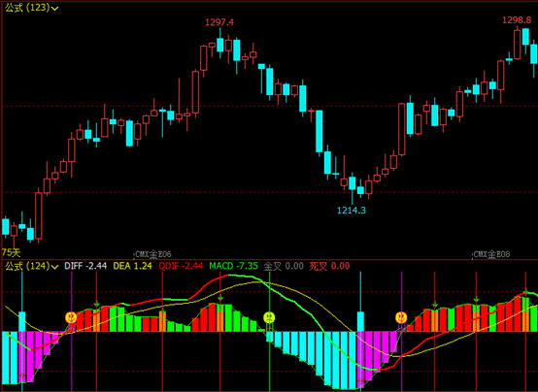Click the green sad-face marker in MACD panel

(269, 317)
